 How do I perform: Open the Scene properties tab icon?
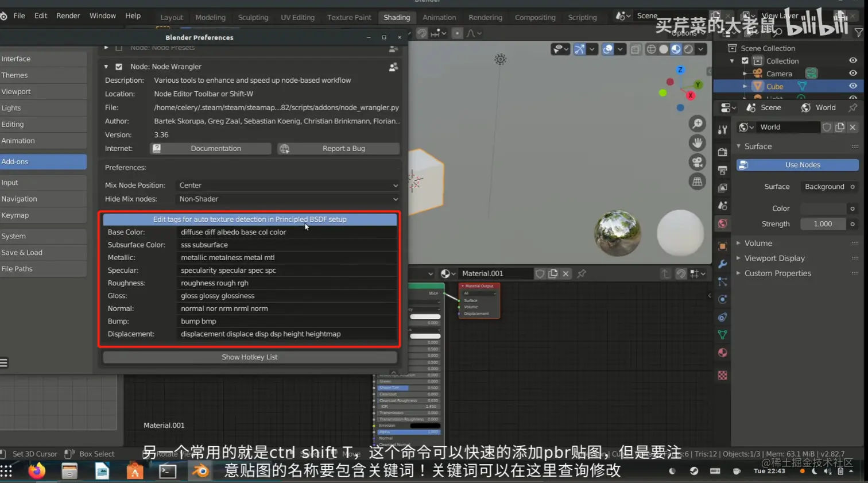click(x=722, y=206)
